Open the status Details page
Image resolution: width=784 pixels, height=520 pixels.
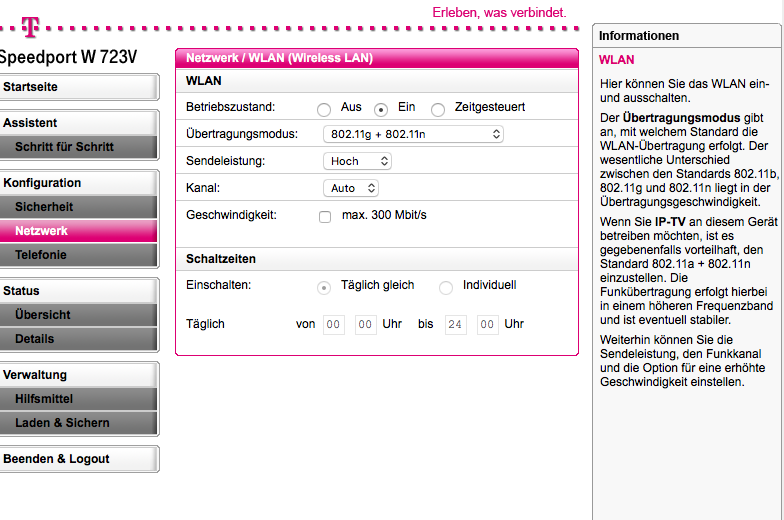coord(78,339)
